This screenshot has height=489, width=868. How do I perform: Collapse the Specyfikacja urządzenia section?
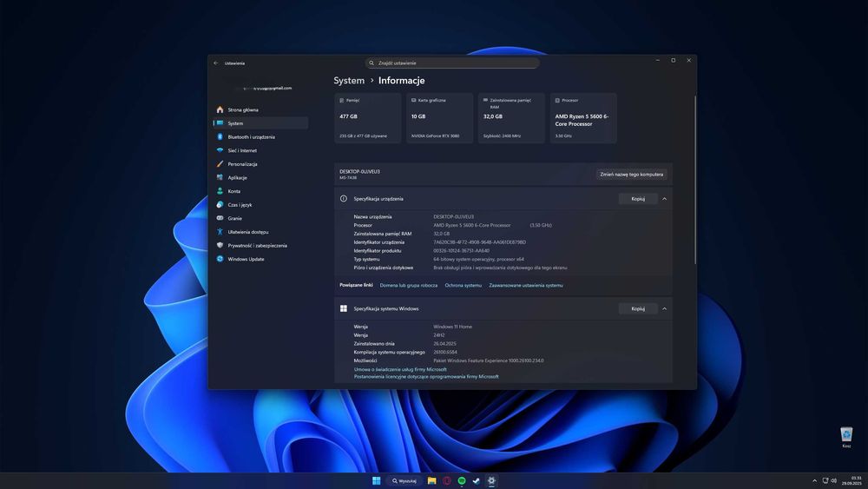click(664, 199)
